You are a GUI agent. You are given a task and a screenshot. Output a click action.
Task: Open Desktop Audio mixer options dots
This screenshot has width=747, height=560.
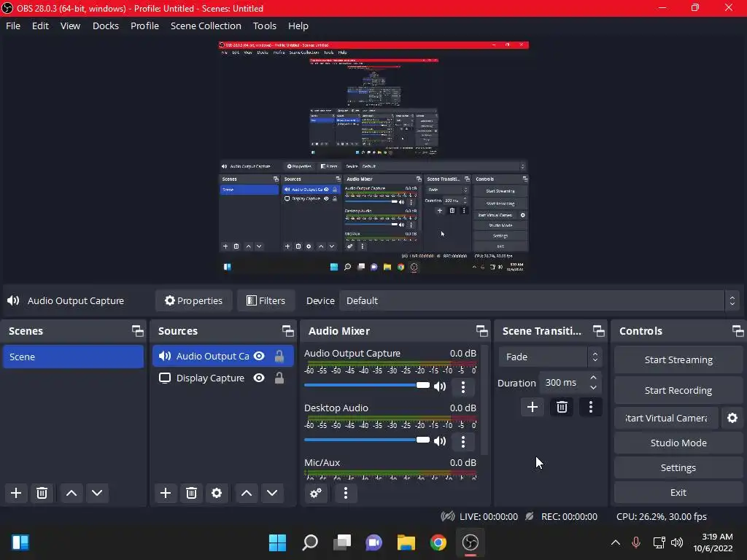pyautogui.click(x=463, y=442)
